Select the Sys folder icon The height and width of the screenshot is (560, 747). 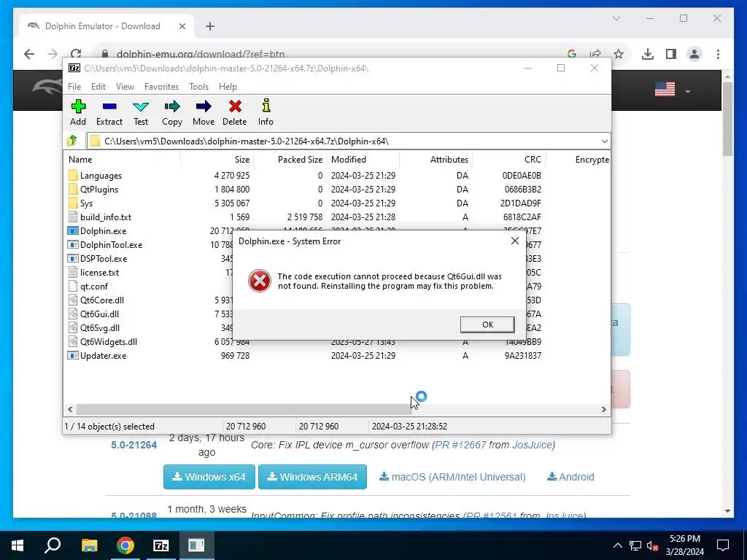72,203
